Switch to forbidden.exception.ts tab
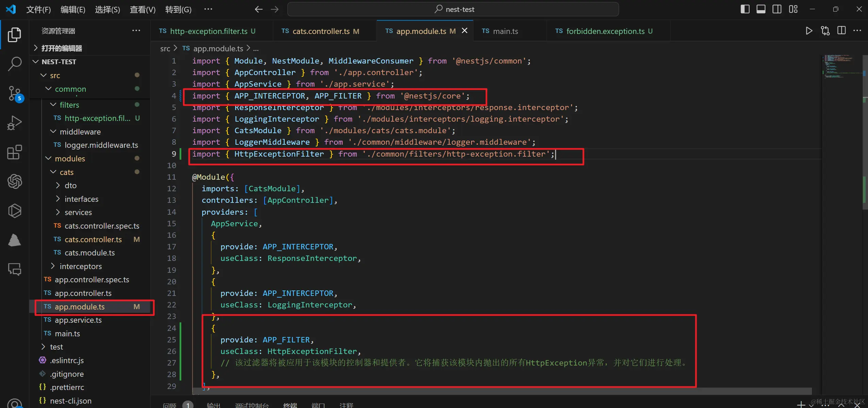Viewport: 868px width, 408px height. tap(608, 31)
